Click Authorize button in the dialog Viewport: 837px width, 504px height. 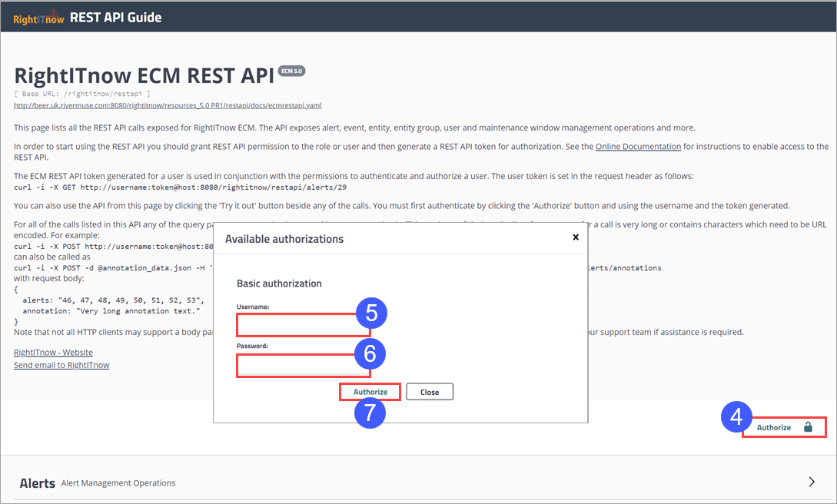[370, 392]
